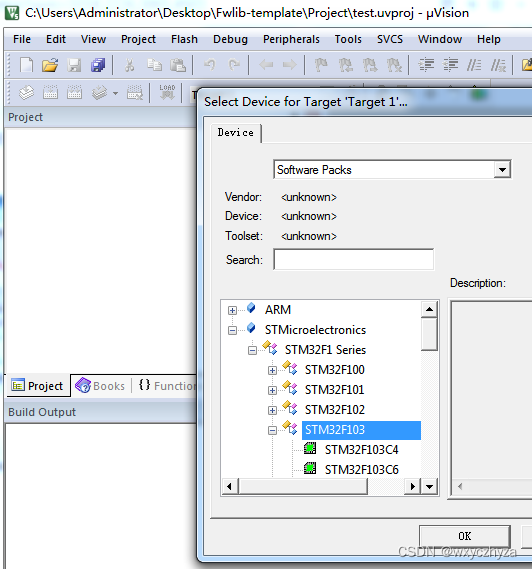
Task: Open the View menu
Action: point(93,39)
